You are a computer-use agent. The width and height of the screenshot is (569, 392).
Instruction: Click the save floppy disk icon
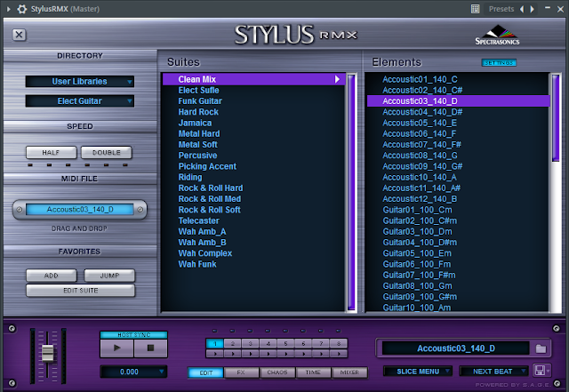pyautogui.click(x=540, y=371)
